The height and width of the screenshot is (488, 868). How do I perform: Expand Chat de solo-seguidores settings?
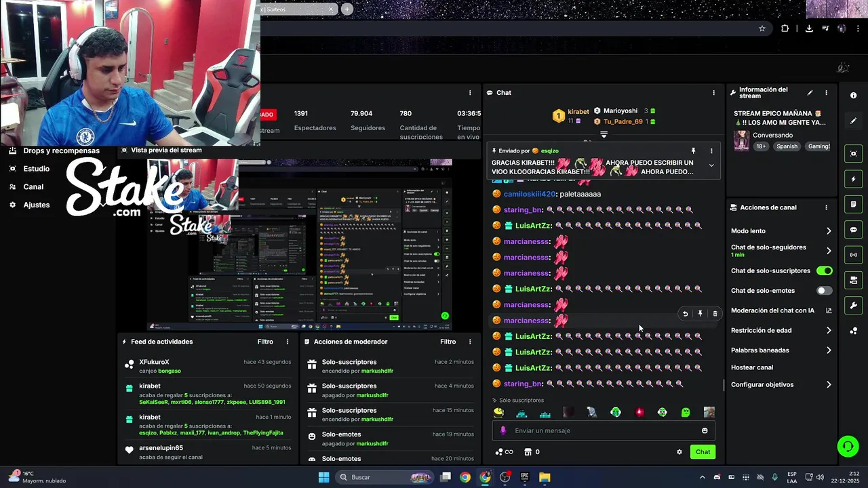click(829, 251)
